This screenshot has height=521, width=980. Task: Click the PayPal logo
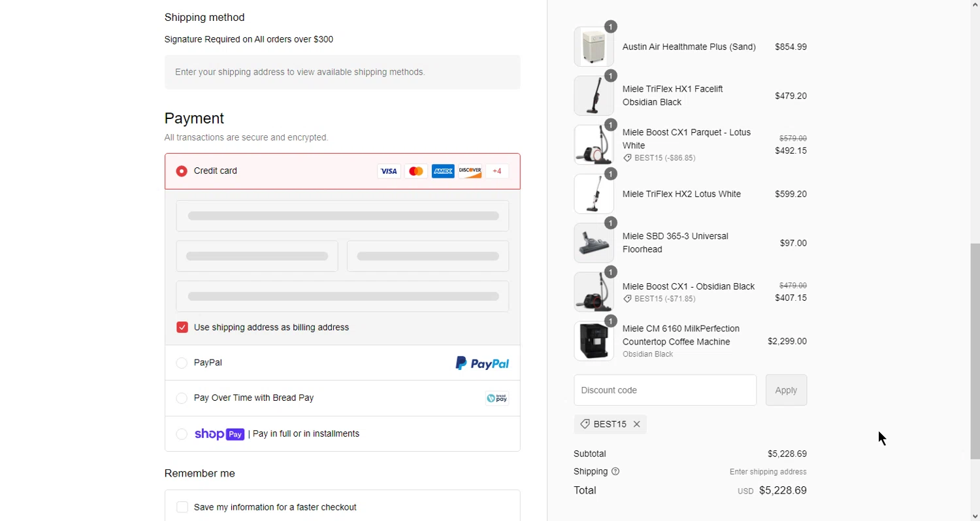482,363
